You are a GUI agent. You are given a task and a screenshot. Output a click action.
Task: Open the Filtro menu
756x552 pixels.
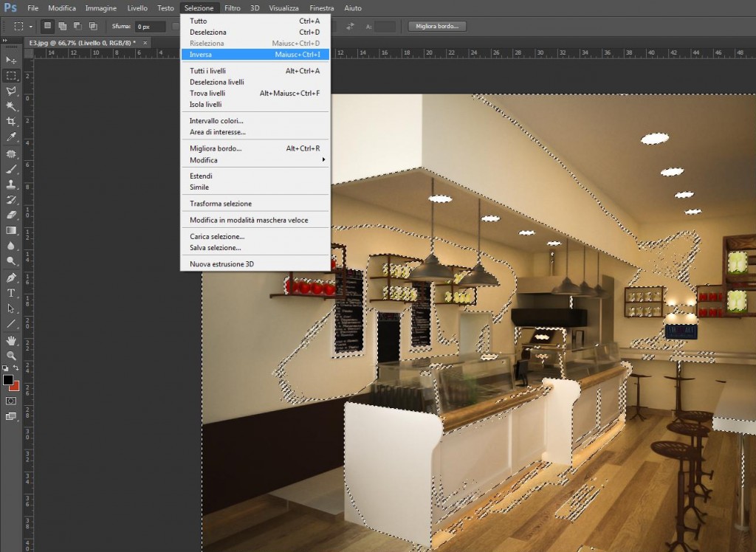pyautogui.click(x=233, y=8)
